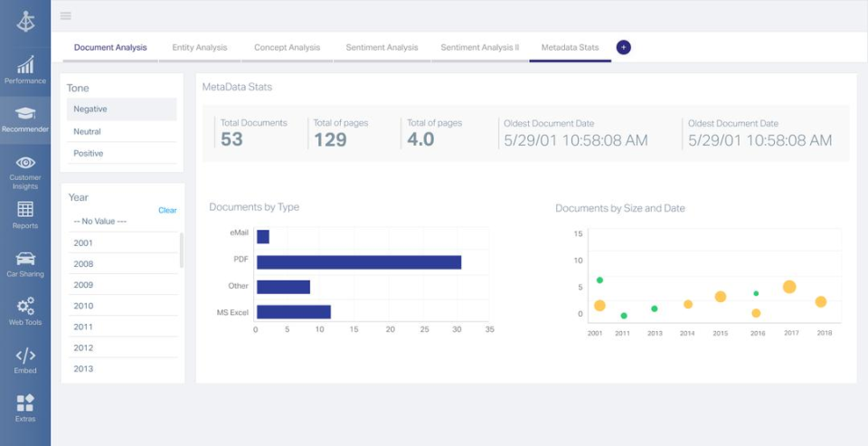This screenshot has width=868, height=446.
Task: Open the Embed code icon
Action: [x=25, y=356]
